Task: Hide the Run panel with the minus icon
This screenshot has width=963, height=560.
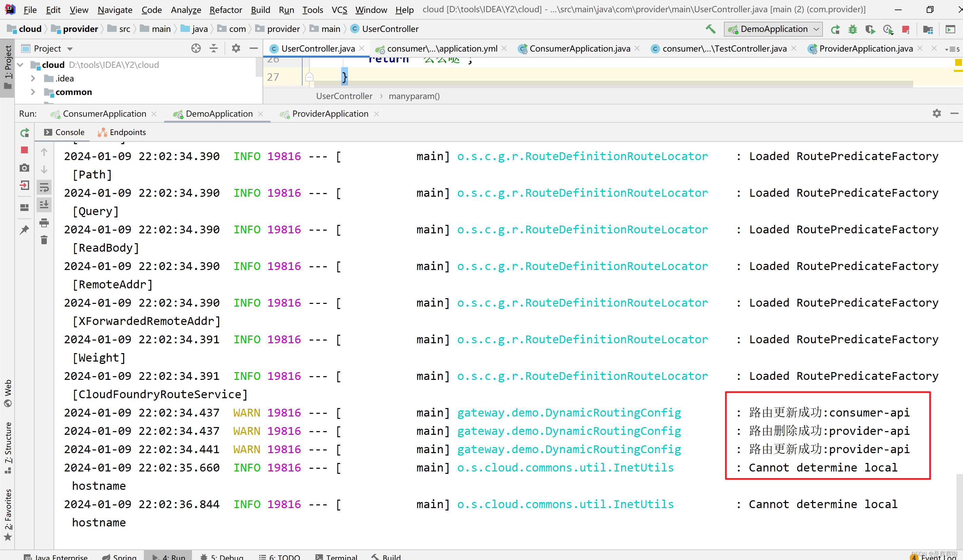Action: [954, 114]
